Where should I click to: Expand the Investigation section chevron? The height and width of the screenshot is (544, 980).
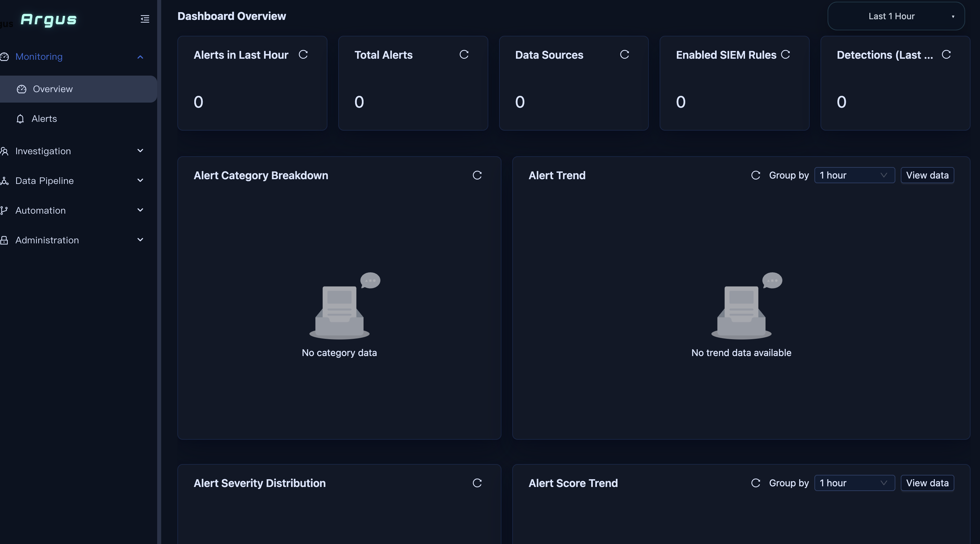pos(140,151)
